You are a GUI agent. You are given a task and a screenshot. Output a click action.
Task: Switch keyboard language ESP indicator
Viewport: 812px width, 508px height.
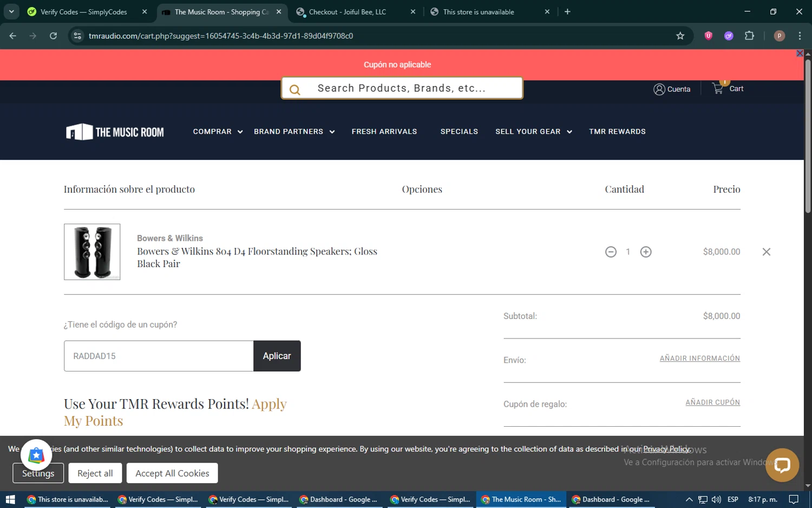(733, 499)
